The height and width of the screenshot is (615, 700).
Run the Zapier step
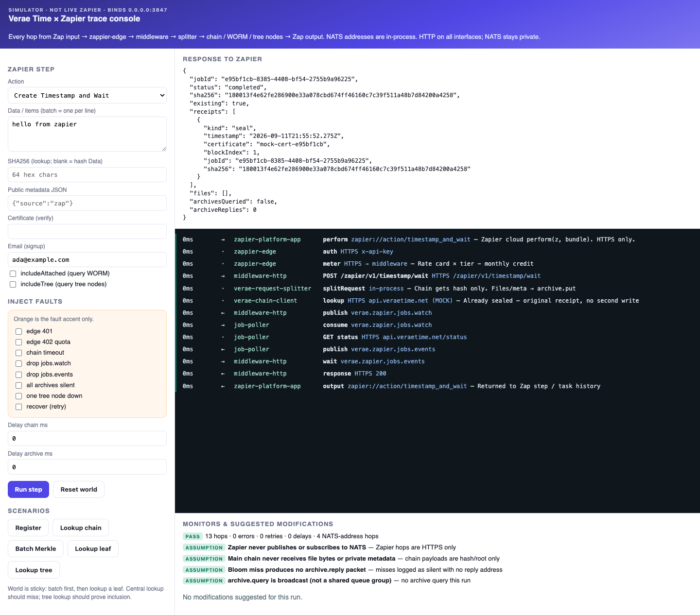pos(28,489)
